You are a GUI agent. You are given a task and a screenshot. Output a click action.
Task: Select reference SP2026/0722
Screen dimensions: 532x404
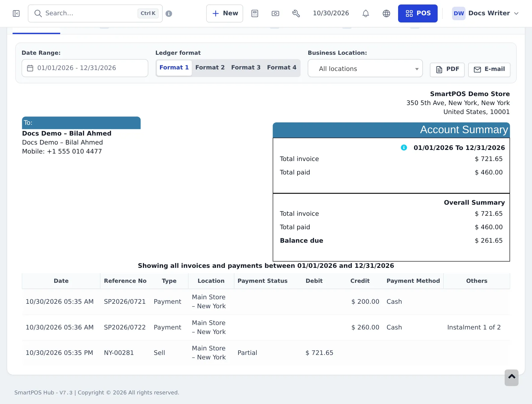(125, 327)
